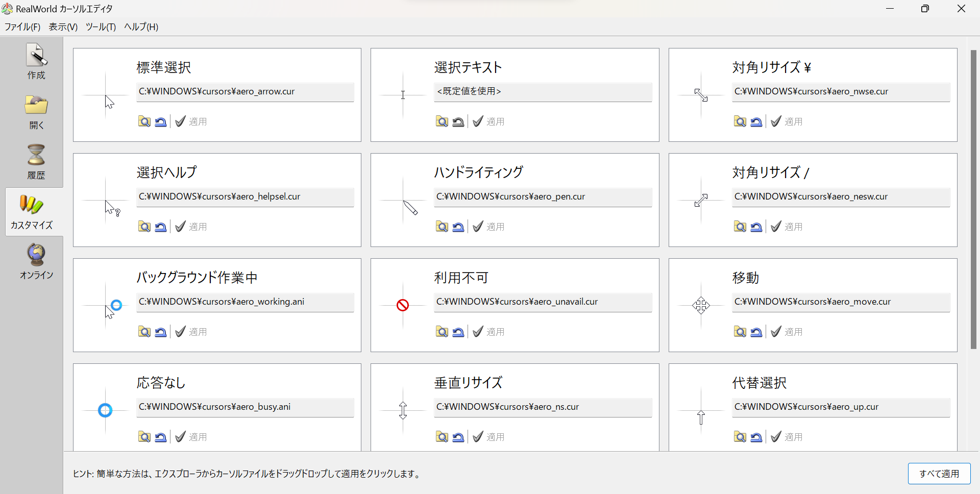
Task: Reset 利用不可 cursor to default
Action: (x=458, y=332)
